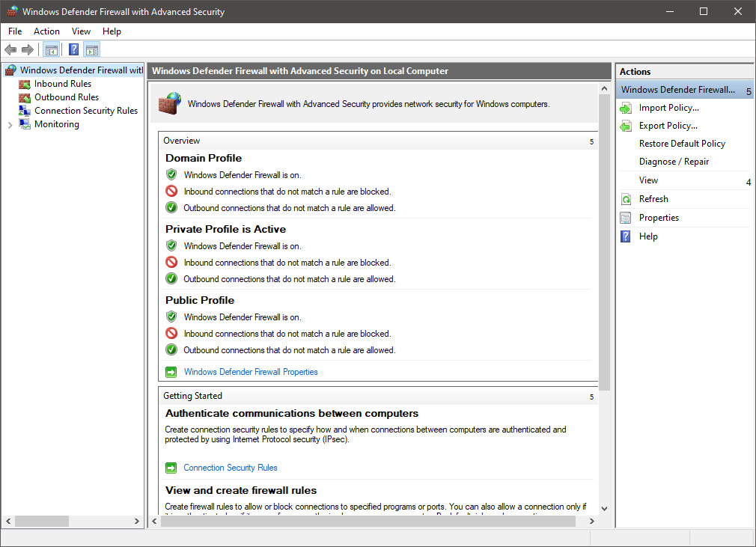Open the Connection Security Rules link

pos(231,468)
